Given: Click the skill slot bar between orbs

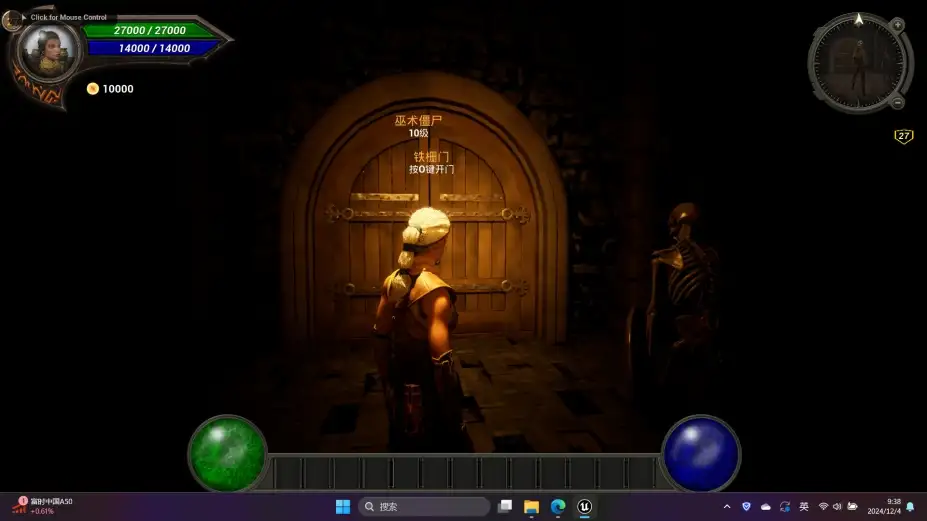Looking at the screenshot, I should 464,473.
